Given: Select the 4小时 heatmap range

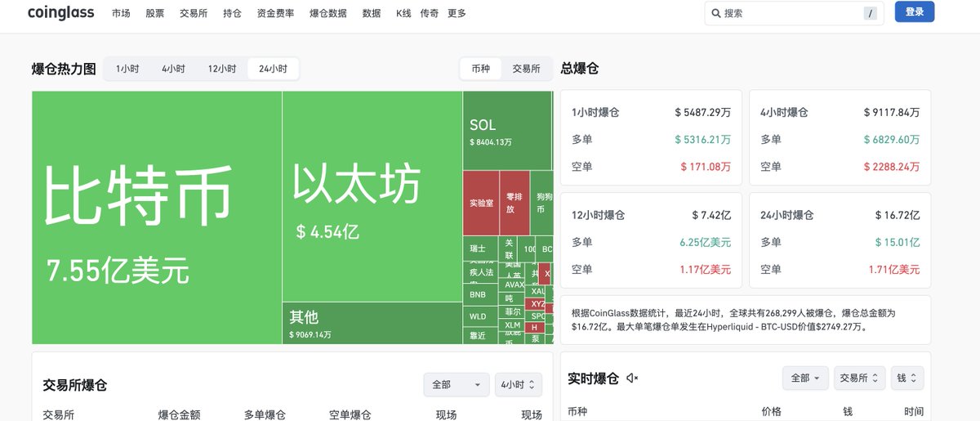Looking at the screenshot, I should coord(173,69).
